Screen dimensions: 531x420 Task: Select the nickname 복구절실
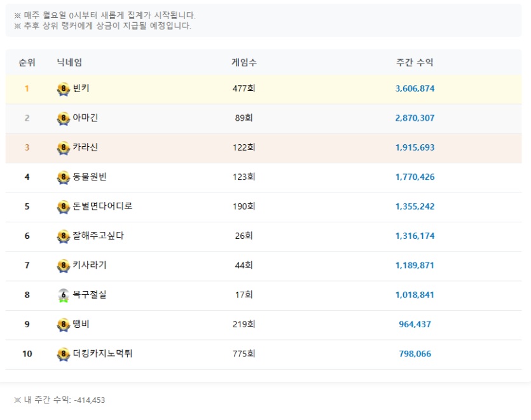coord(90,294)
